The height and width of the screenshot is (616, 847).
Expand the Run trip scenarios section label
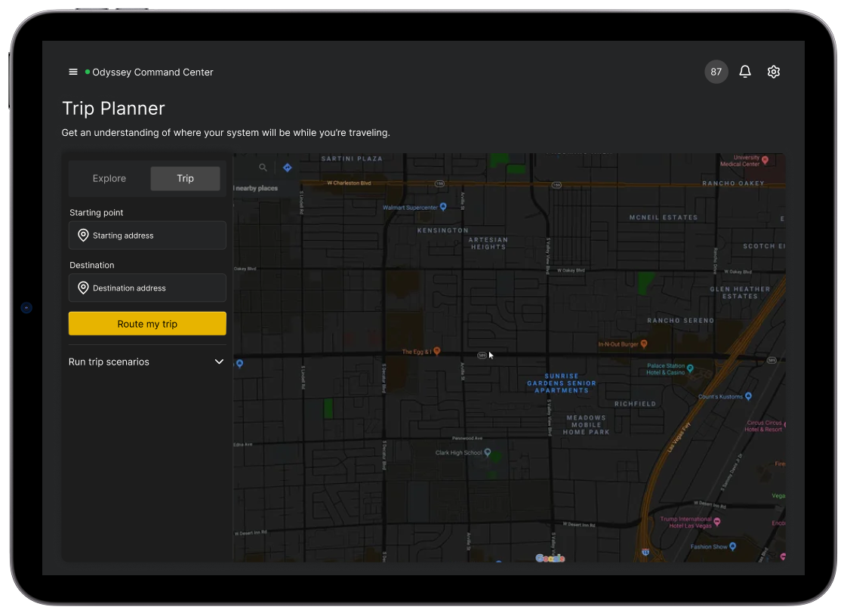pos(109,362)
